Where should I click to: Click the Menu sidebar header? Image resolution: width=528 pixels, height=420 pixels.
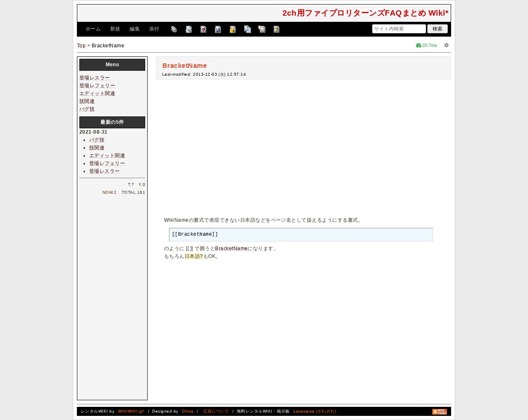(112, 65)
